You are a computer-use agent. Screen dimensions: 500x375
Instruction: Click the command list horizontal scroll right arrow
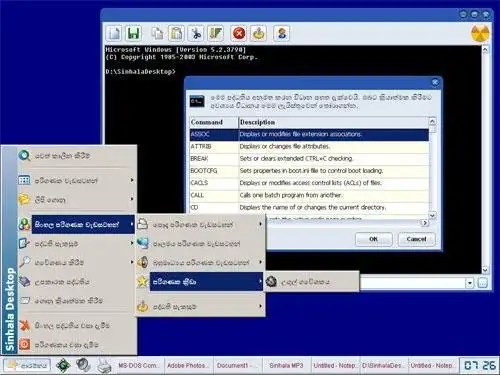pos(425,223)
